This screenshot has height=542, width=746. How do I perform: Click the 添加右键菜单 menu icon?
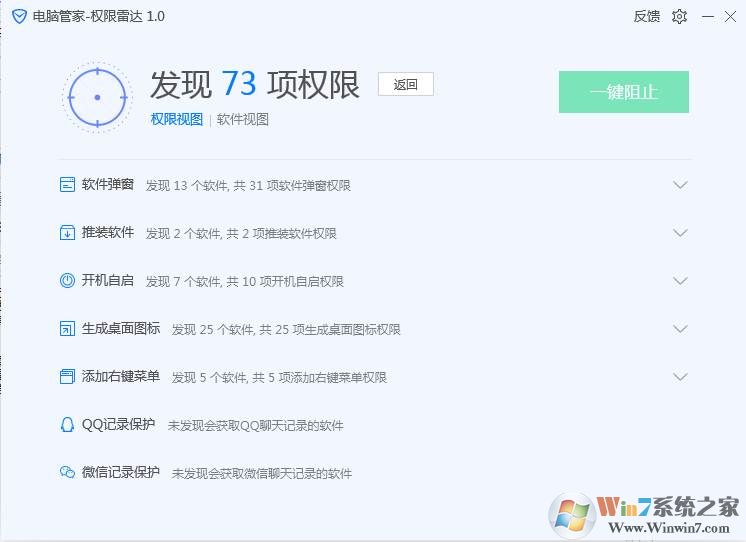67,376
